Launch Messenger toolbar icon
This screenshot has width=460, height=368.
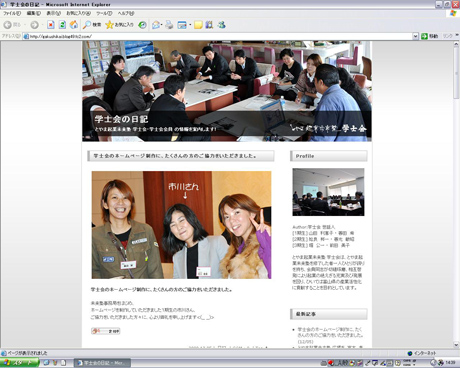pyautogui.click(x=221, y=25)
